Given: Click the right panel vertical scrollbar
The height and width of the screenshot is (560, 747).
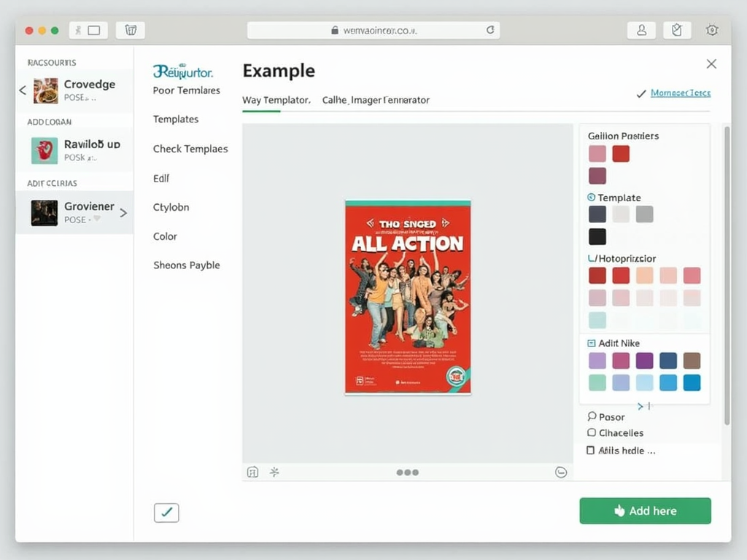Looking at the screenshot, I should [727, 275].
